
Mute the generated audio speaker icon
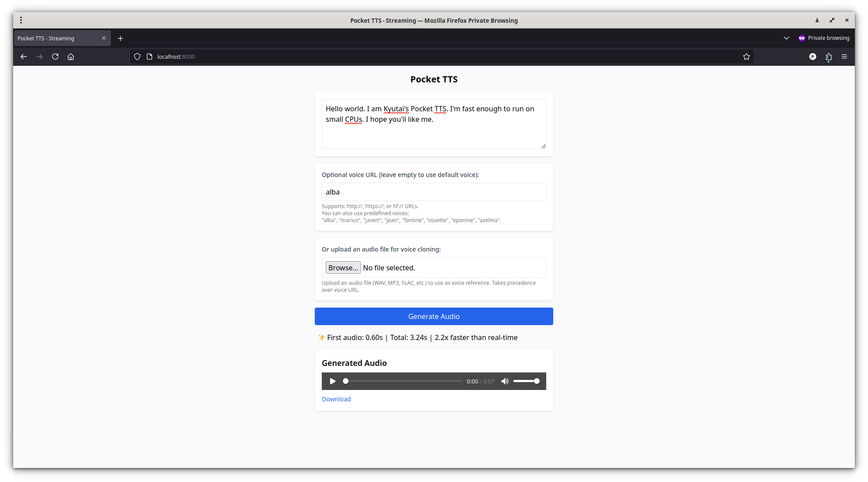click(505, 381)
